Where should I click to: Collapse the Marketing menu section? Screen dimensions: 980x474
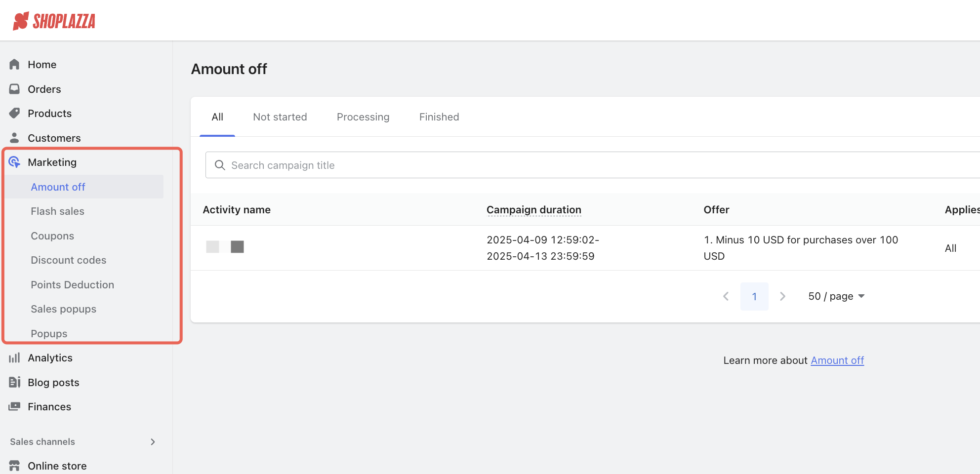pyautogui.click(x=52, y=162)
